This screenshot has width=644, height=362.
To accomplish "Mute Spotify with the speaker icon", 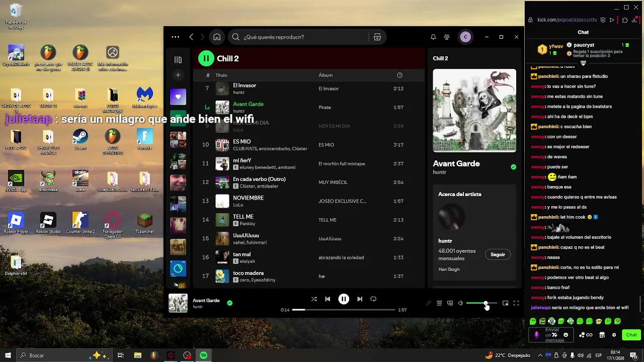I will [x=460, y=303].
